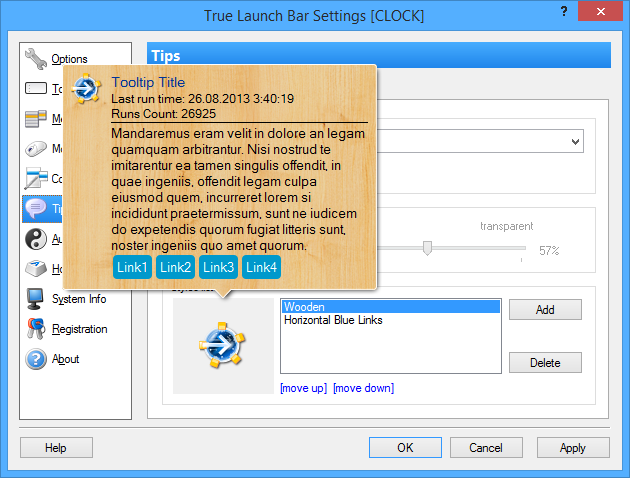This screenshot has height=478, width=630.
Task: Click the Options wrench icon
Action: [x=36, y=59]
